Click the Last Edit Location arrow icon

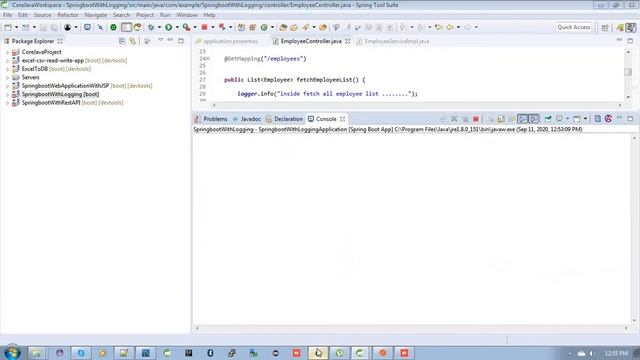click(x=438, y=27)
